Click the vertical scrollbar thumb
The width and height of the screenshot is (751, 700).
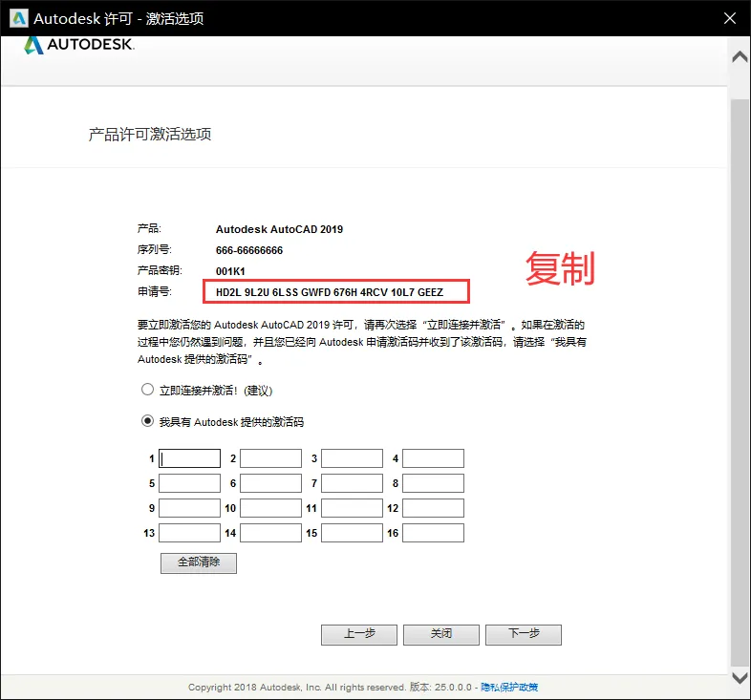tap(740, 383)
